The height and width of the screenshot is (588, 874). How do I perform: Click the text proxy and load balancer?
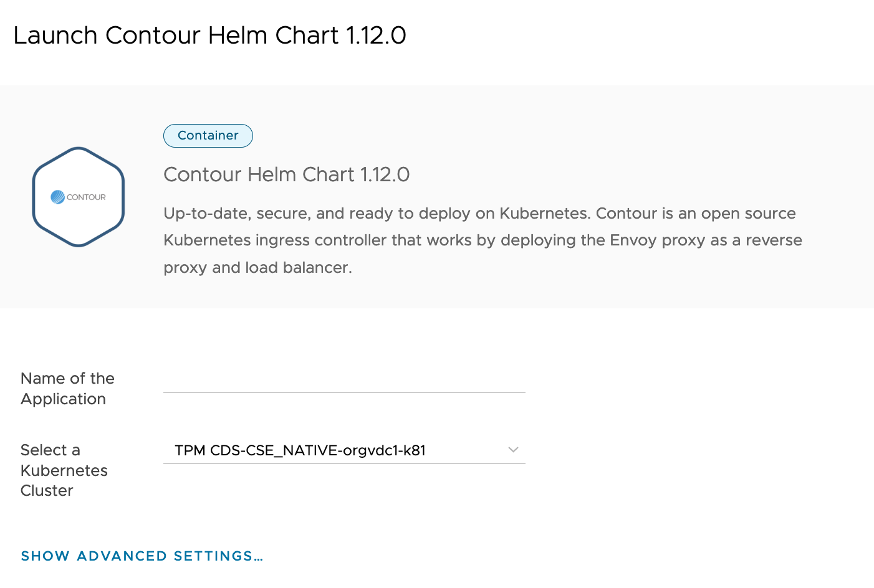pos(257,268)
